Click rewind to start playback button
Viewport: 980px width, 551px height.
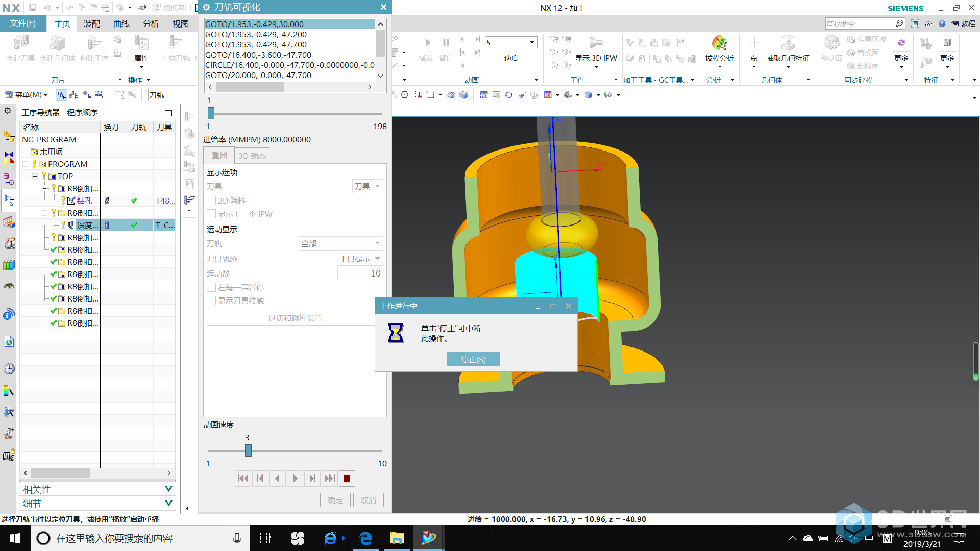[243, 478]
